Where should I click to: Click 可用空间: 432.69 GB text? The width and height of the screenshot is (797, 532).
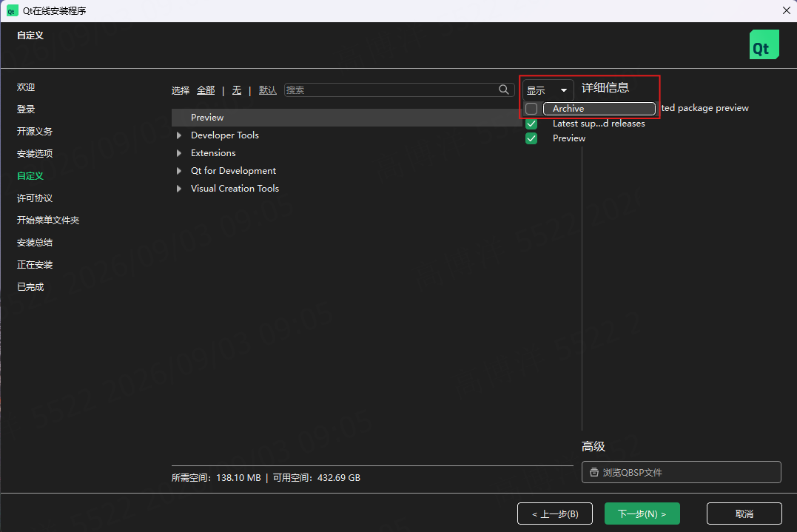pos(317,478)
